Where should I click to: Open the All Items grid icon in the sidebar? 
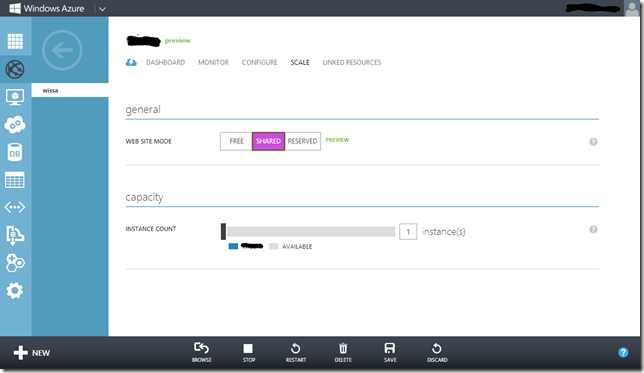[15, 41]
